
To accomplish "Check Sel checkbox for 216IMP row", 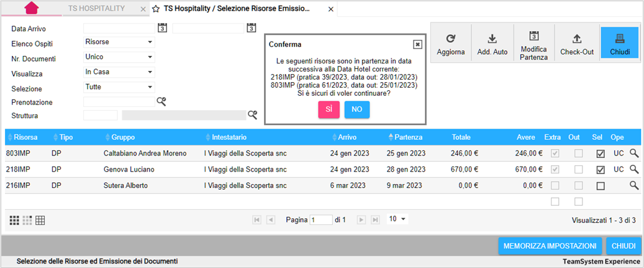I will pos(601,186).
